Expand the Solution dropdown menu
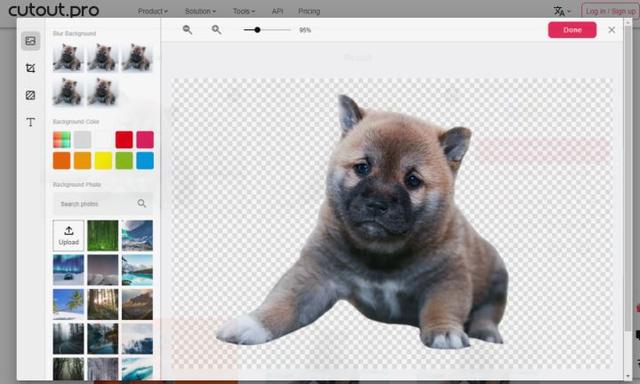 click(x=200, y=11)
